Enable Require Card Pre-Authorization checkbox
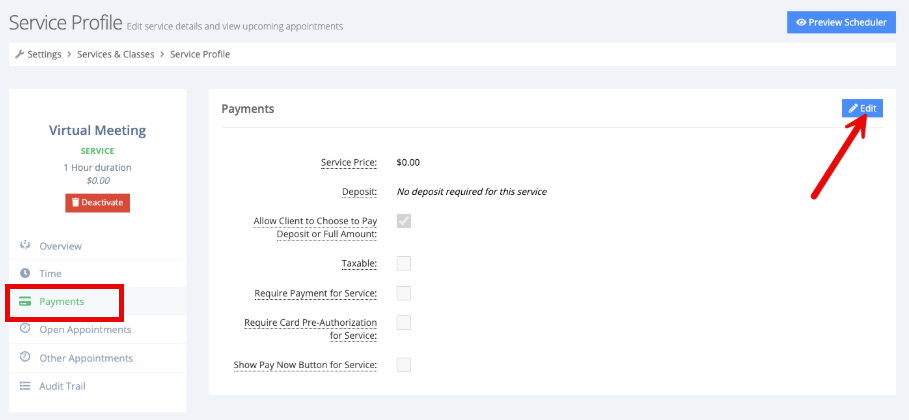The height and width of the screenshot is (420, 909). click(404, 323)
